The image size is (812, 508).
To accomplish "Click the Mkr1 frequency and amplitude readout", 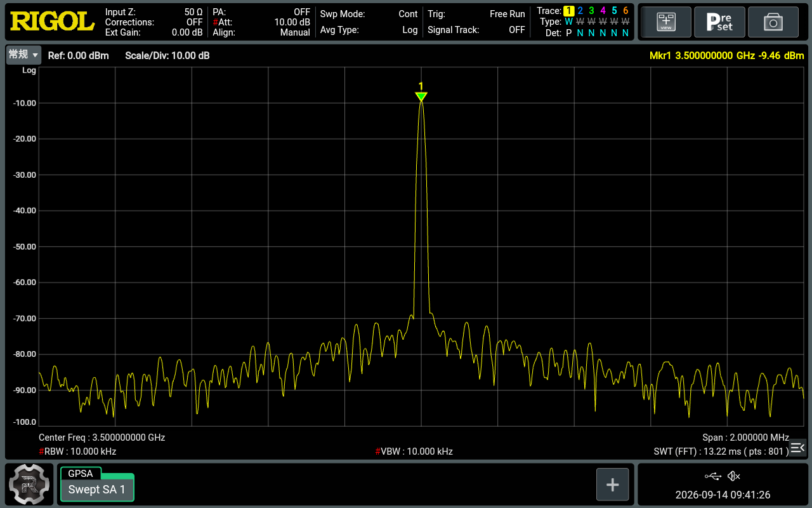I will (727, 56).
